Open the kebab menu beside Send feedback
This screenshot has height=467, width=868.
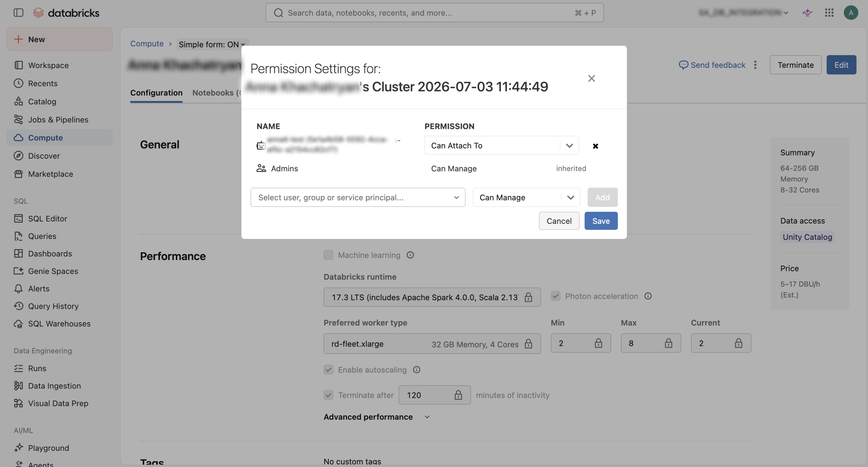click(x=755, y=65)
